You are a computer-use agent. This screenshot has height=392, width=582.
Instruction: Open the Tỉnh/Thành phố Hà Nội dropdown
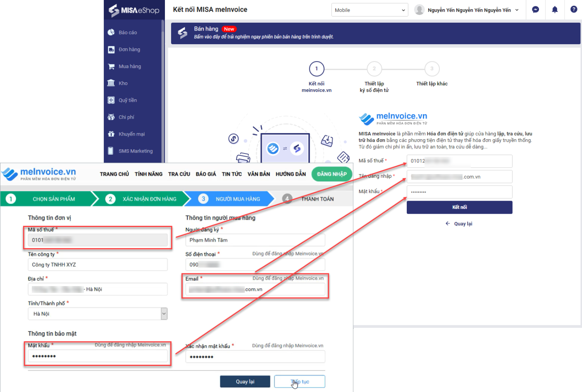coord(98,314)
